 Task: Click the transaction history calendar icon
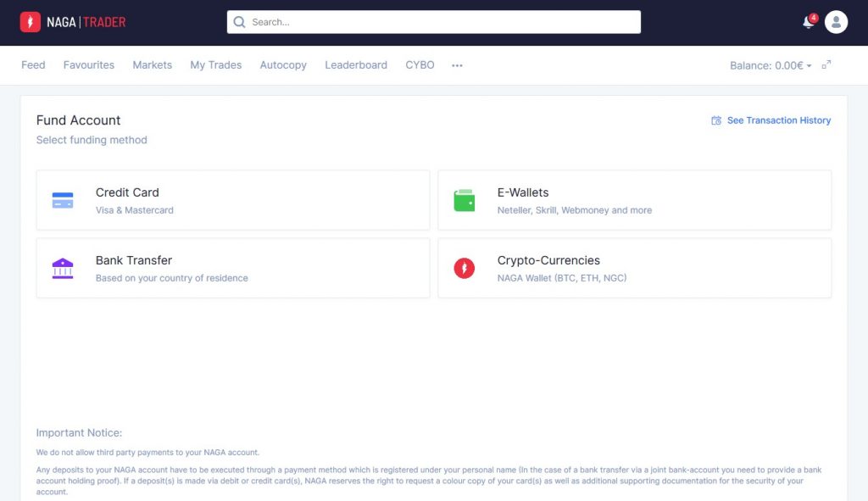tap(715, 120)
